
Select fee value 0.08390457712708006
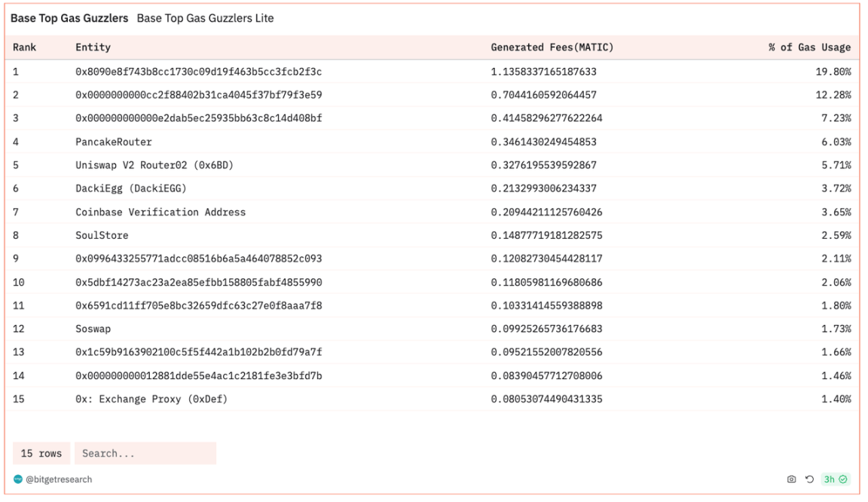(546, 375)
